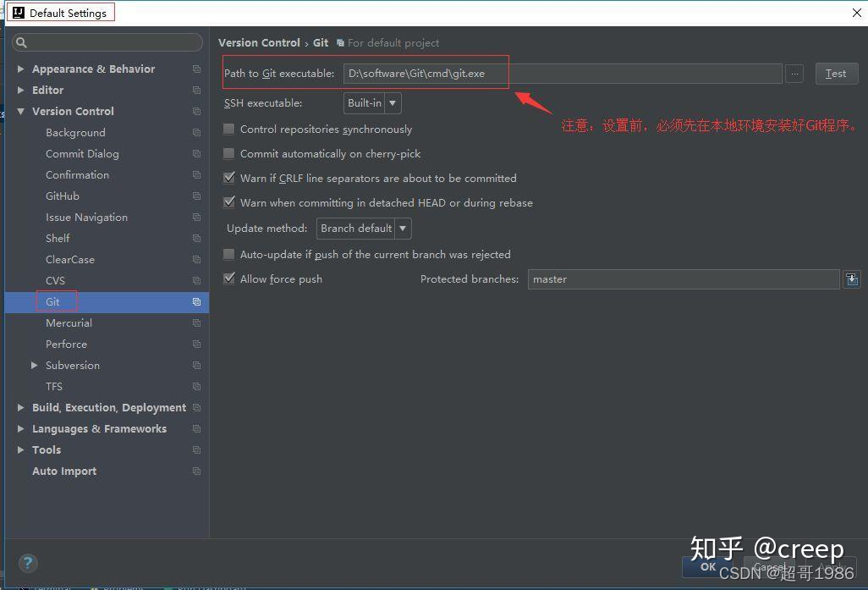Click the browse ellipsis for Git executable path

(794, 73)
